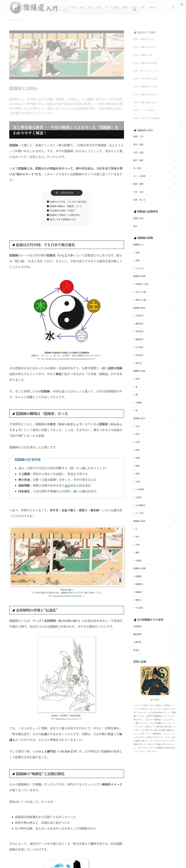
Task: Open the 賀茂氏 sidebar entry
Action: pos(136,650)
